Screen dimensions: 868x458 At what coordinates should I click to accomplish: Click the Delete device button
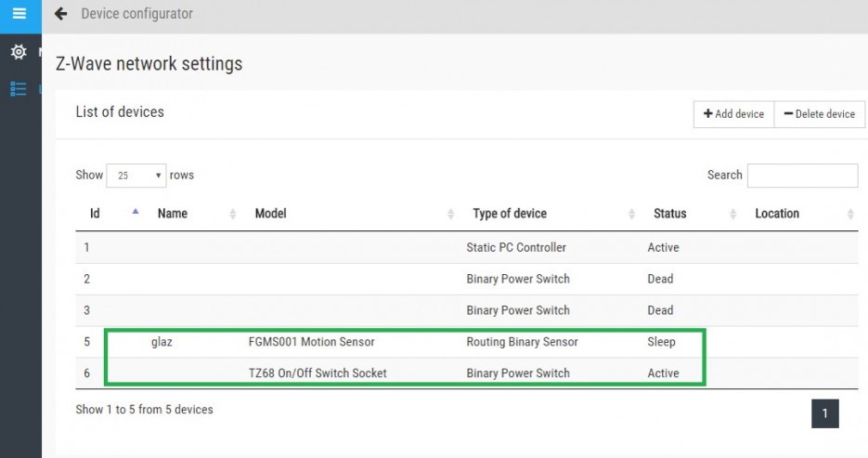(x=820, y=114)
